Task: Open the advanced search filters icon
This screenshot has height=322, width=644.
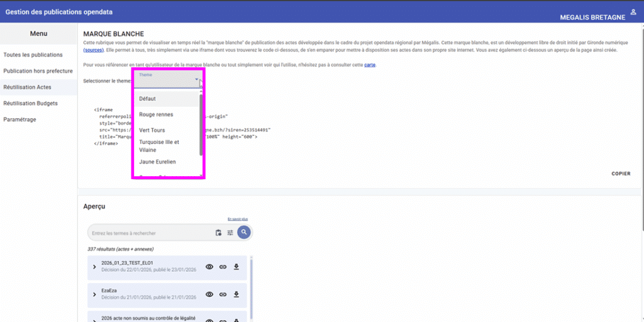Action: coord(230,233)
